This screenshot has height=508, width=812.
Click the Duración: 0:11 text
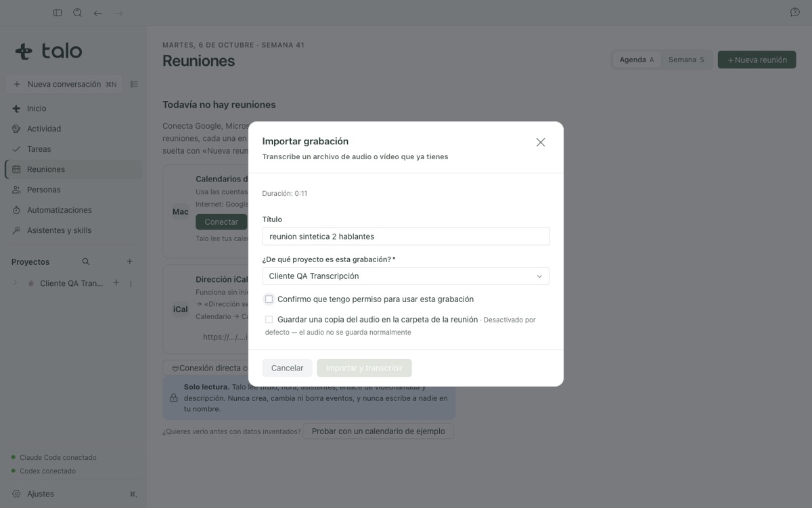[x=285, y=194]
